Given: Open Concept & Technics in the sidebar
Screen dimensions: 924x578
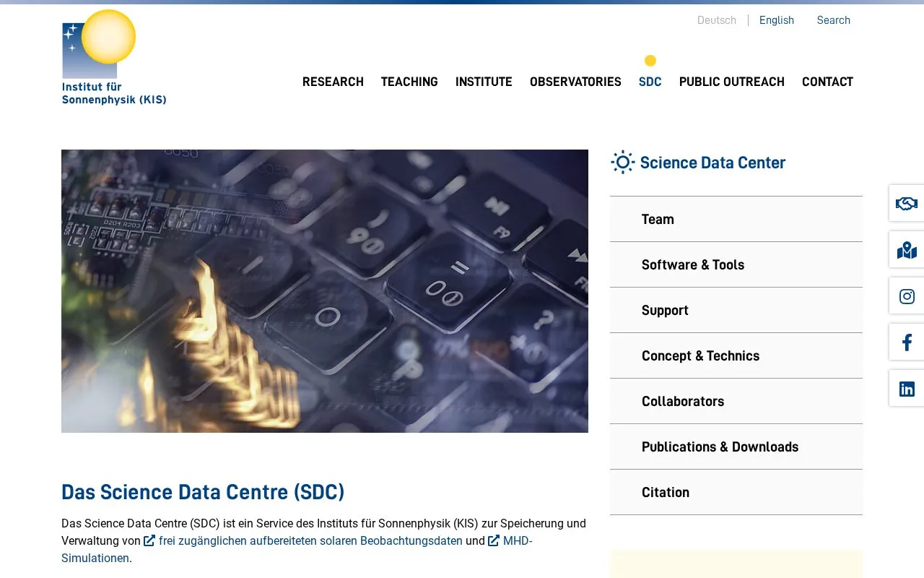Looking at the screenshot, I should pos(736,355).
